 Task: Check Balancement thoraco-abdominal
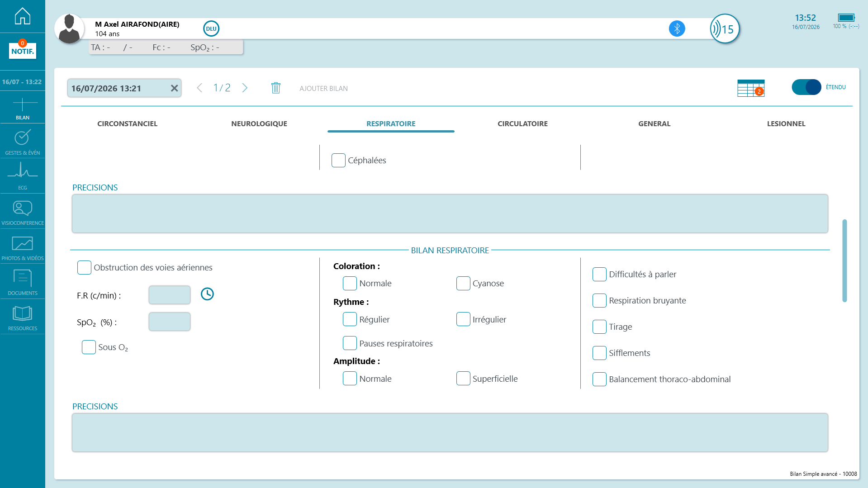[599, 379]
